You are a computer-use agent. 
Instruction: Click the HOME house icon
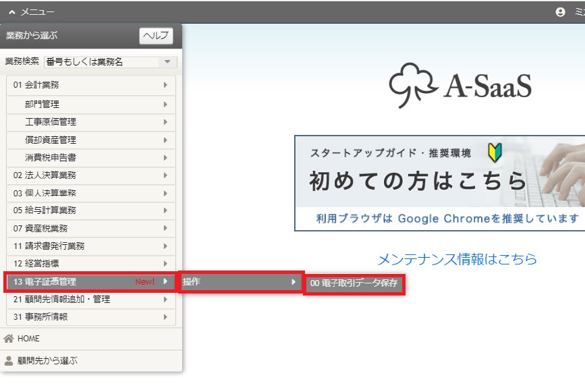[9, 339]
